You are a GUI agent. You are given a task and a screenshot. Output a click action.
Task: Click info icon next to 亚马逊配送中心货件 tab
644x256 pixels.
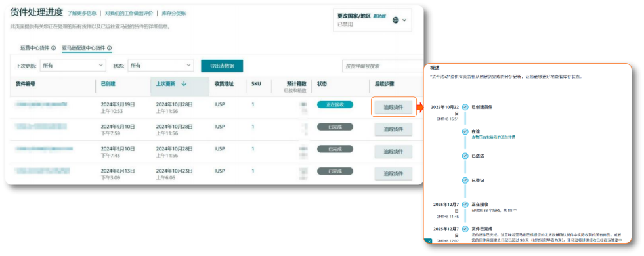click(109, 48)
